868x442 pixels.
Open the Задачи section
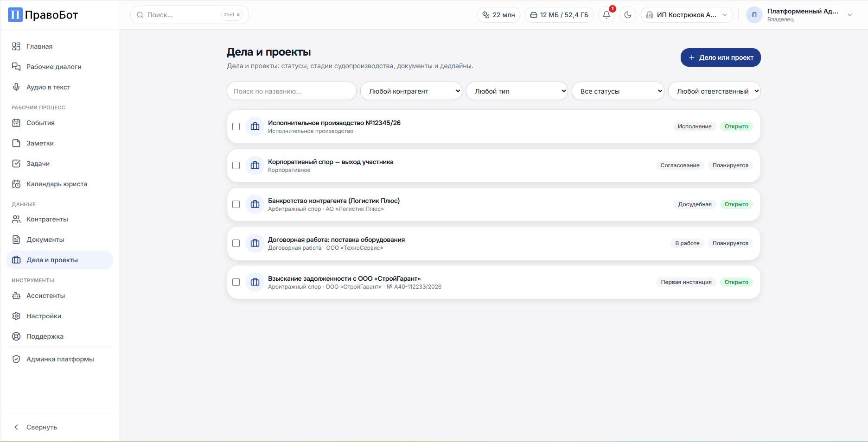[x=59, y=164]
